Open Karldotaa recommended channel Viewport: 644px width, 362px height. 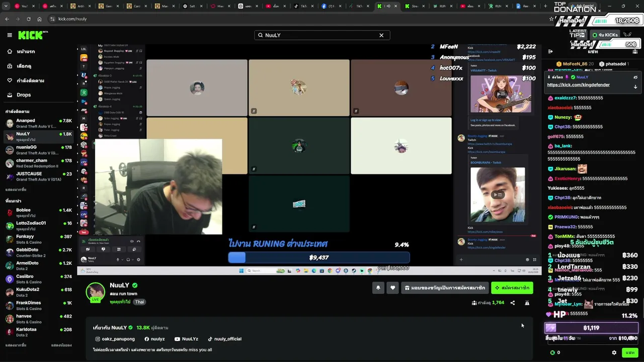39,332
